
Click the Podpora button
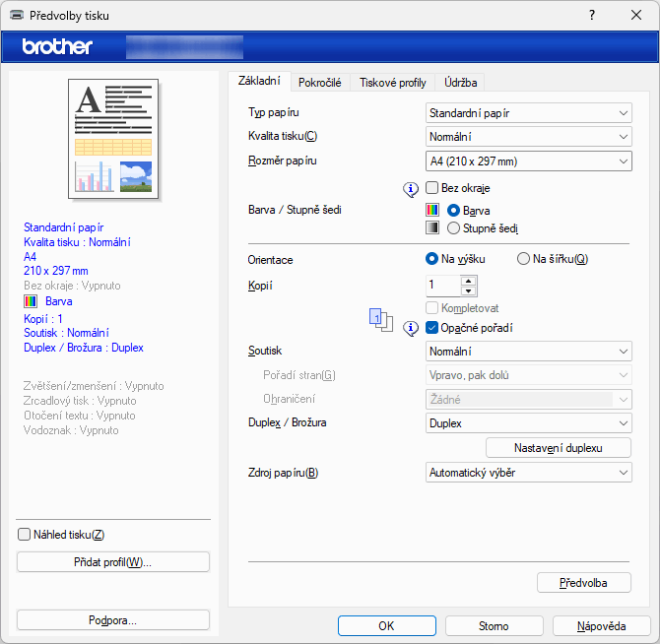coord(113,620)
